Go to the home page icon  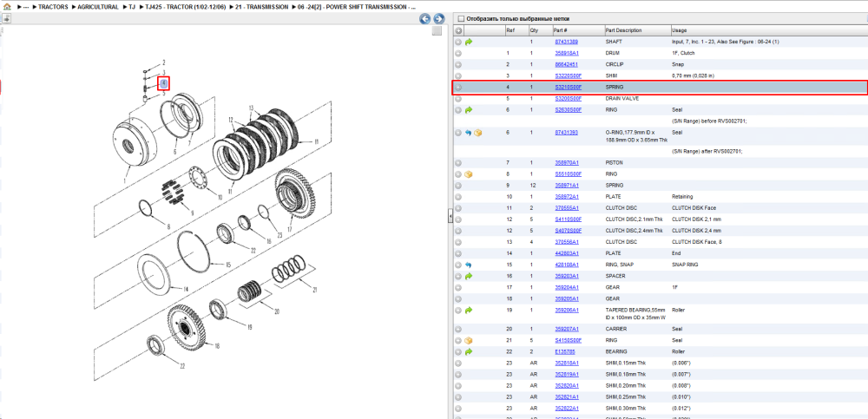7,7
